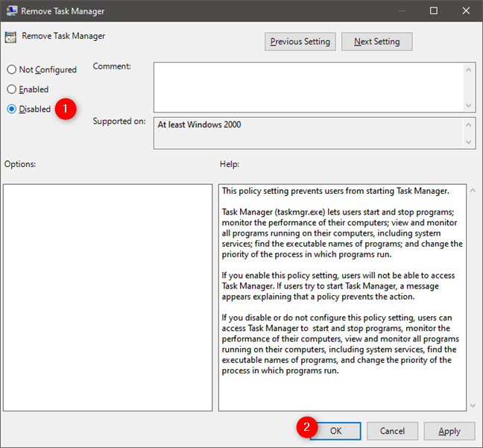
Task: Select the Enabled radio option
Action: click(x=11, y=89)
